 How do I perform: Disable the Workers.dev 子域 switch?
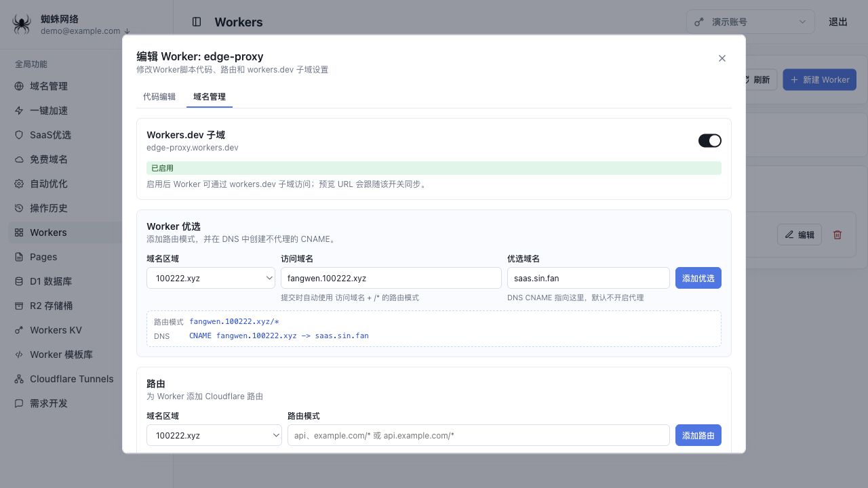[x=710, y=140]
